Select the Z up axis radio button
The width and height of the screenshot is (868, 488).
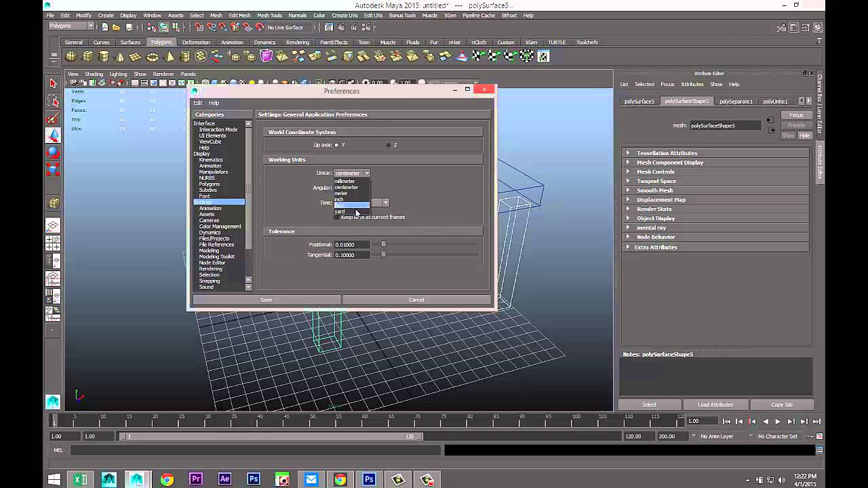tap(389, 145)
